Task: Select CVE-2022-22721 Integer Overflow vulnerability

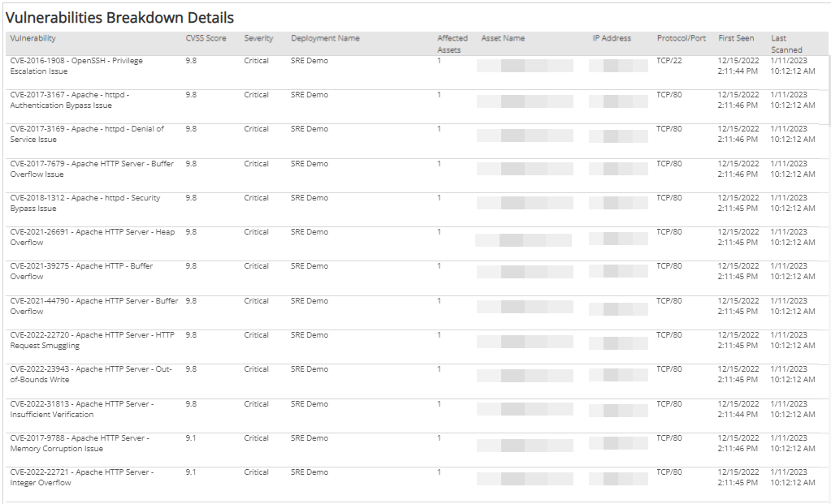Action: click(x=81, y=477)
